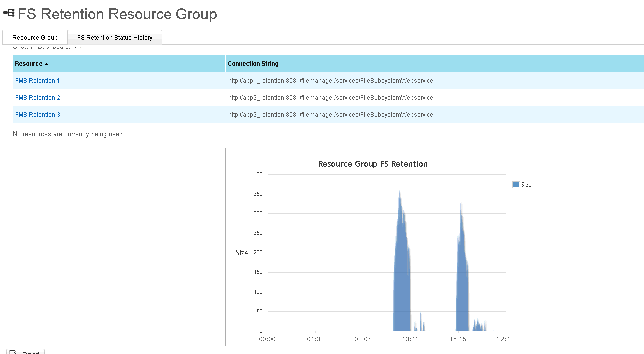The height and width of the screenshot is (354, 644).
Task: Click the resource group icon beside page title
Action: 9,13
